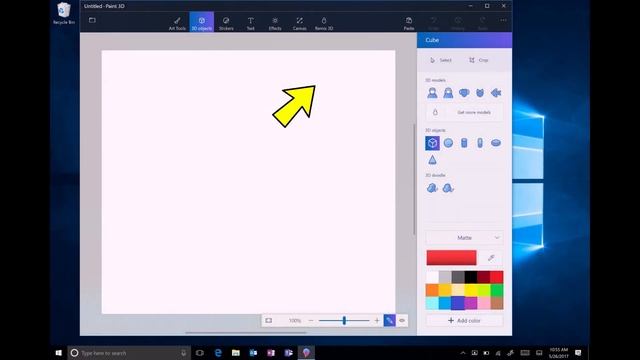This screenshot has height=360, width=640.
Task: Click the canvas vertical scrollbar
Action: [x=414, y=180]
